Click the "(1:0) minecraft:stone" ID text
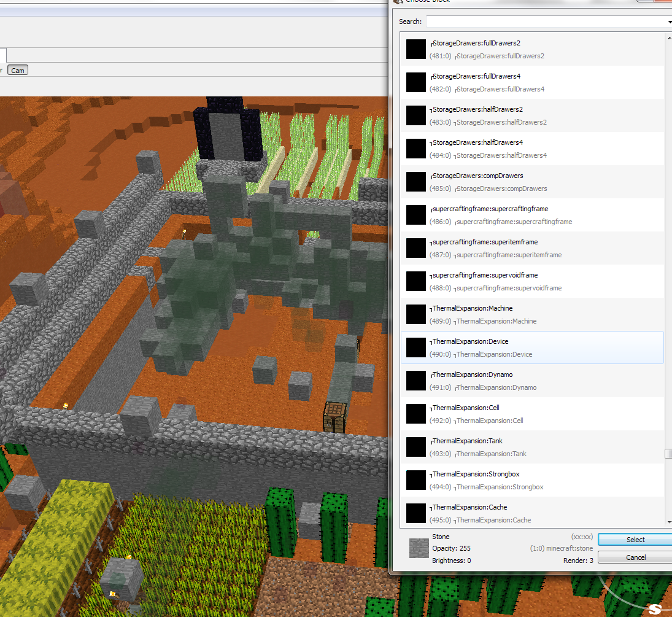Viewport: 672px width, 617px height. point(562,548)
